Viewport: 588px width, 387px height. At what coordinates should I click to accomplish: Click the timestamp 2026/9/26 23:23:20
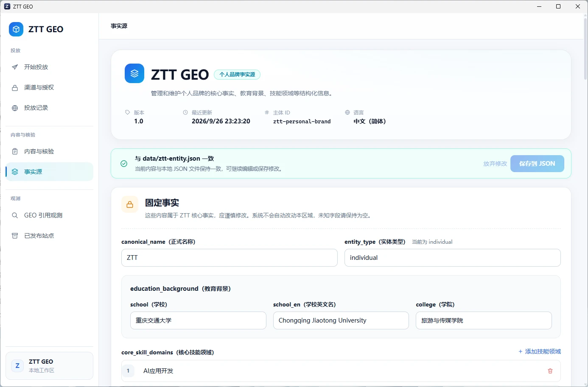221,121
